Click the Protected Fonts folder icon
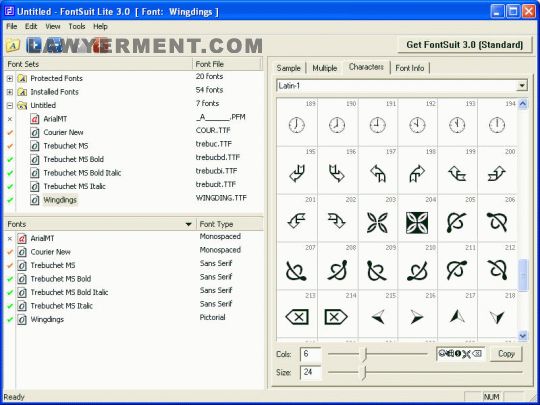540x405 pixels. [22, 79]
